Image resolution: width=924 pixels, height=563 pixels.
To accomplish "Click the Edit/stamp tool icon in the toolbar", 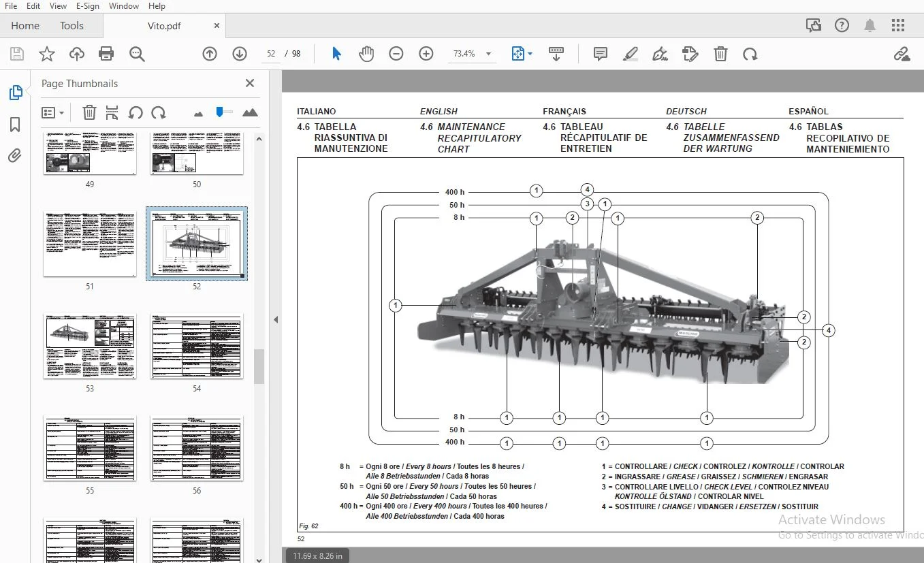I will click(x=690, y=54).
